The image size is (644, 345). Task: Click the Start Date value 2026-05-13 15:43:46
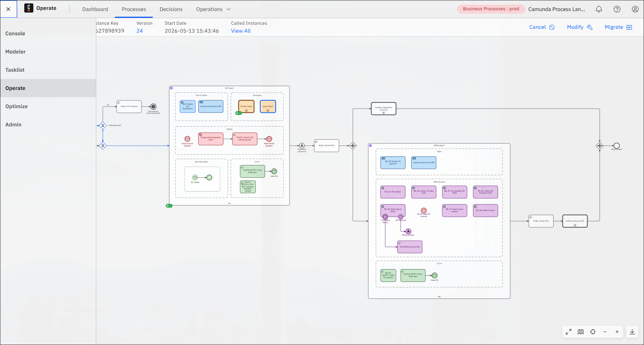pos(192,31)
